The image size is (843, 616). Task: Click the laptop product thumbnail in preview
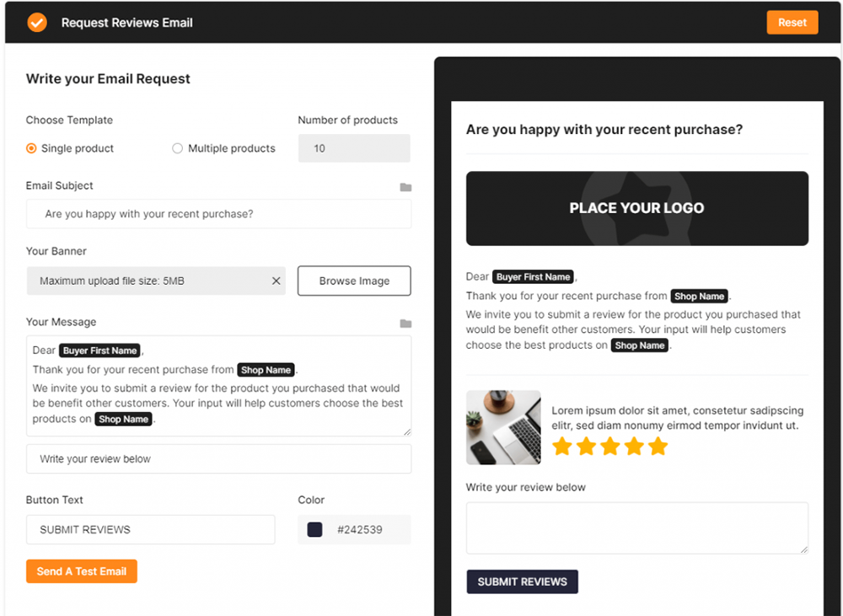click(503, 427)
